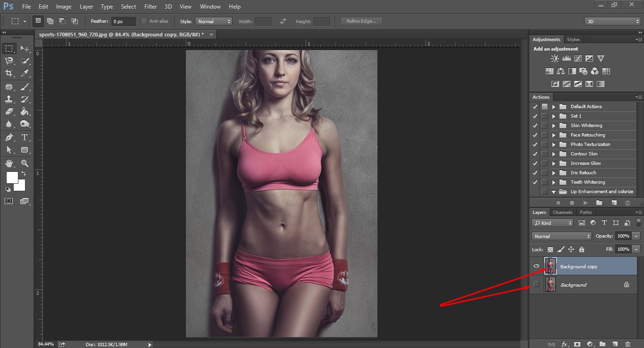Screen dimensions: 644x348
Task: Open the layer filter Kind dropdown
Action: (x=552, y=223)
